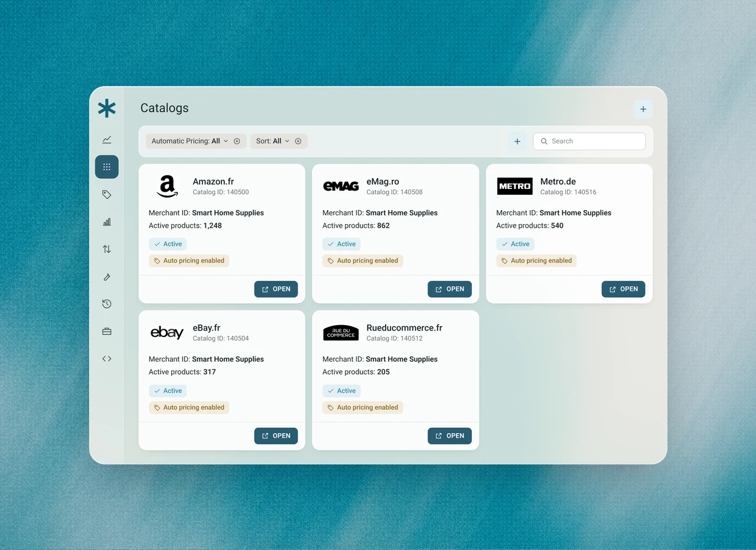This screenshot has height=550, width=756.
Task: Remove the Automatic Pricing filter
Action: pos(237,141)
